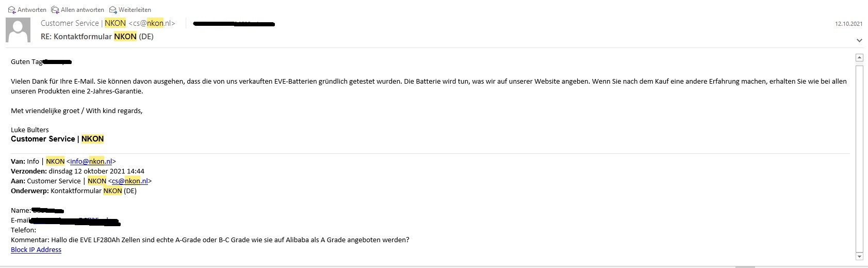Click the redacted recipient address in header
This screenshot has width=868, height=268.
(234, 24)
